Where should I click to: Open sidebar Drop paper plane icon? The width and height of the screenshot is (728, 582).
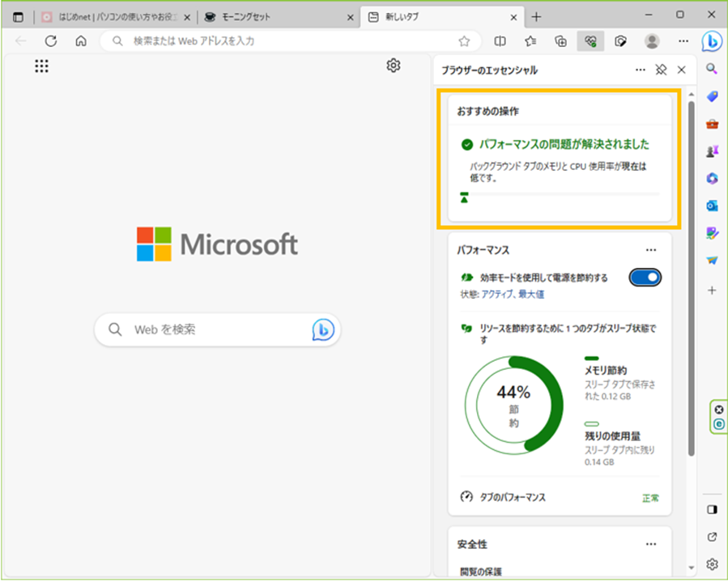(713, 260)
